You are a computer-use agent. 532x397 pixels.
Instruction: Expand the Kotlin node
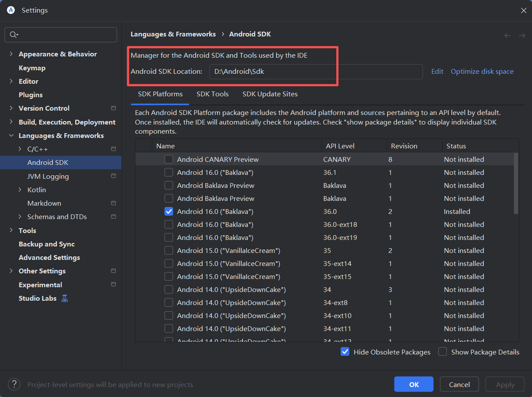(20, 190)
